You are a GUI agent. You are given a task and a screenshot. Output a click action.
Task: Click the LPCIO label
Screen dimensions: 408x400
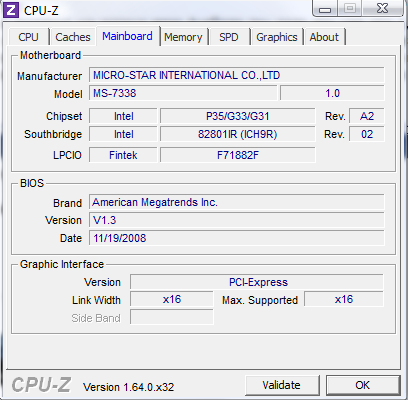(67, 155)
